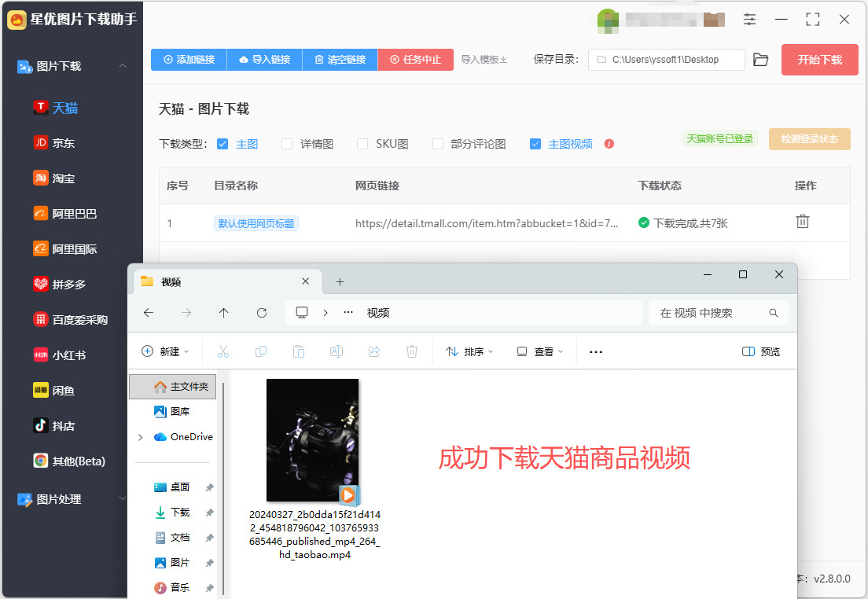Select the downloaded mp4 video thumbnail

[313, 440]
